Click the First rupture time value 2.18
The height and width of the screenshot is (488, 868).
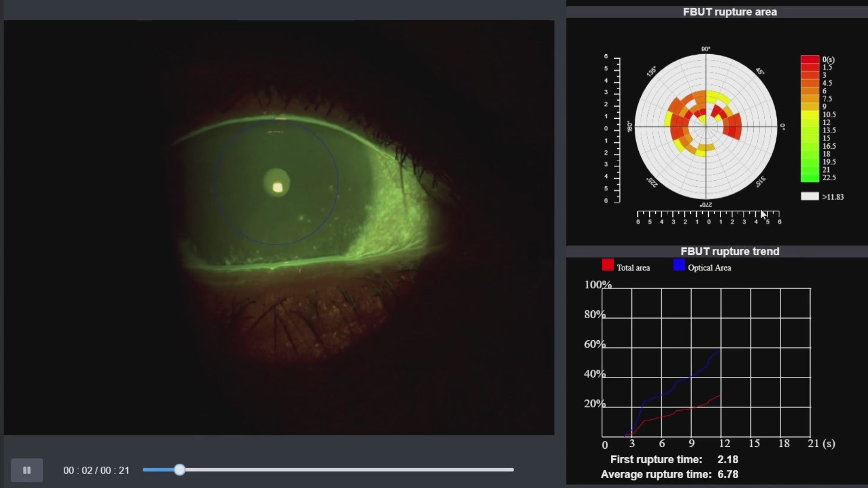727,460
